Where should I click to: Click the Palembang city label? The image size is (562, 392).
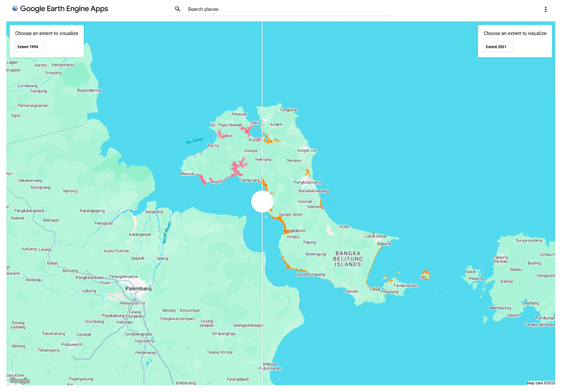138,289
